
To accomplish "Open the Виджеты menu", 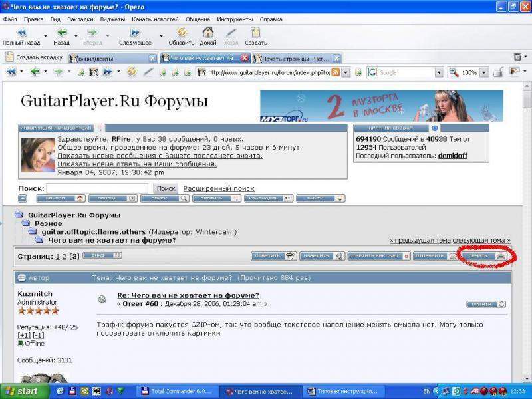I will click(x=112, y=19).
